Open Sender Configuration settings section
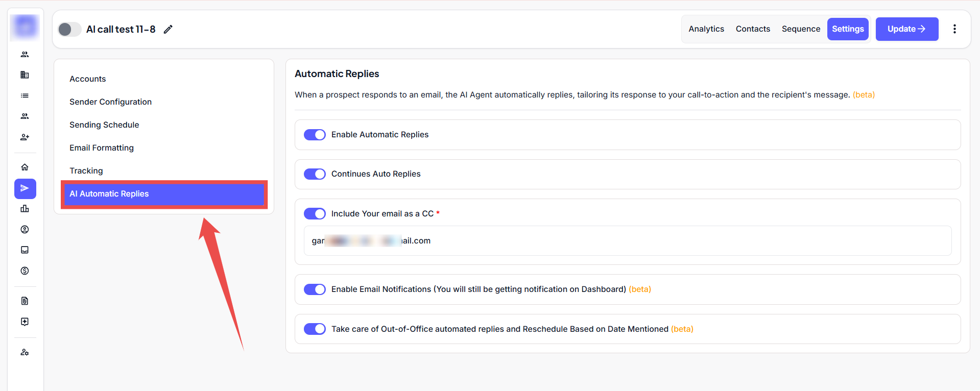Image resolution: width=980 pixels, height=391 pixels. 110,102
